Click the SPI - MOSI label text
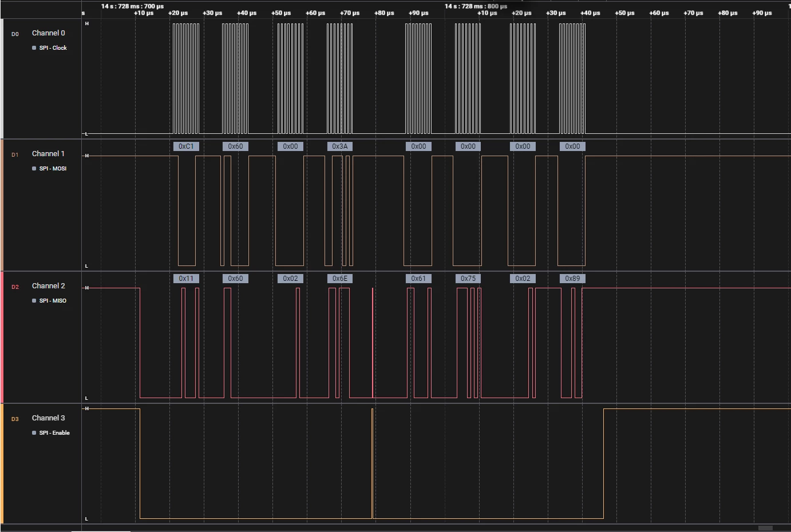Viewport: 791px width, 532px height. (x=53, y=169)
